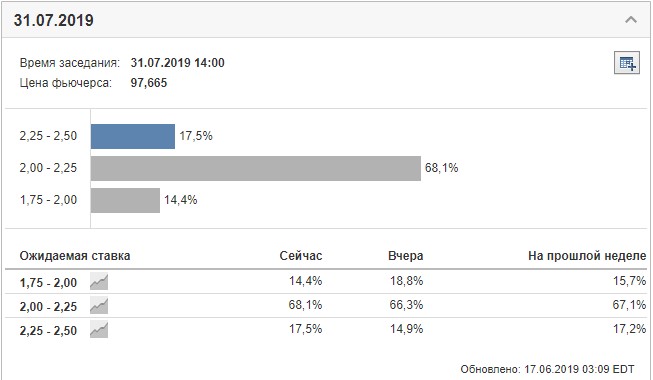Open chart icon for 2,25 - 2,50 rate
Image resolution: width=653 pixels, height=380 pixels.
tap(99, 330)
